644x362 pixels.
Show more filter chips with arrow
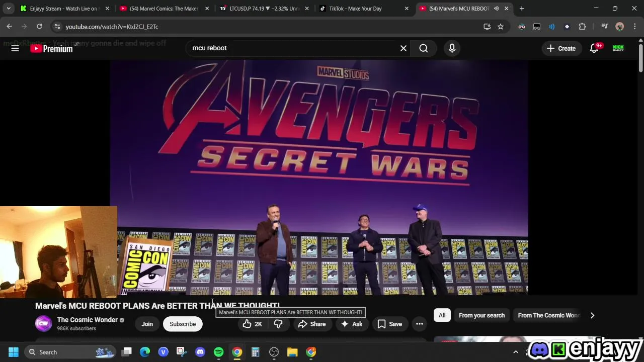tap(592, 315)
